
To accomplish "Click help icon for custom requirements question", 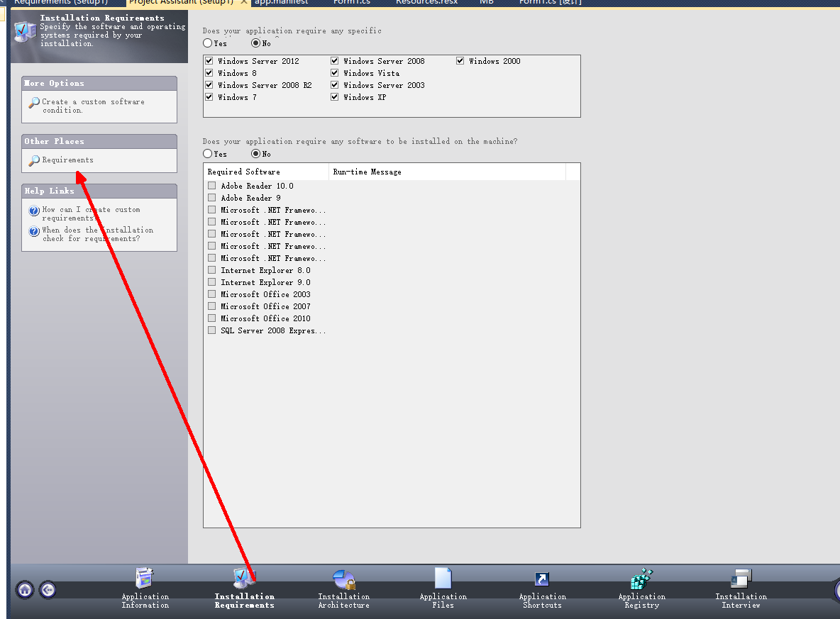I will [x=34, y=211].
